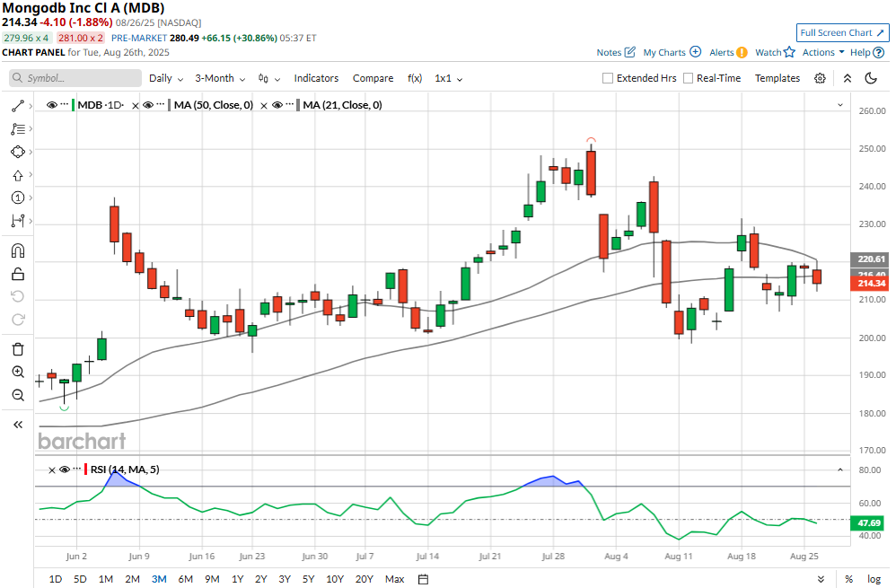Click the green MDB series color bar
Image resolution: width=896 pixels, height=588 pixels.
click(73, 105)
